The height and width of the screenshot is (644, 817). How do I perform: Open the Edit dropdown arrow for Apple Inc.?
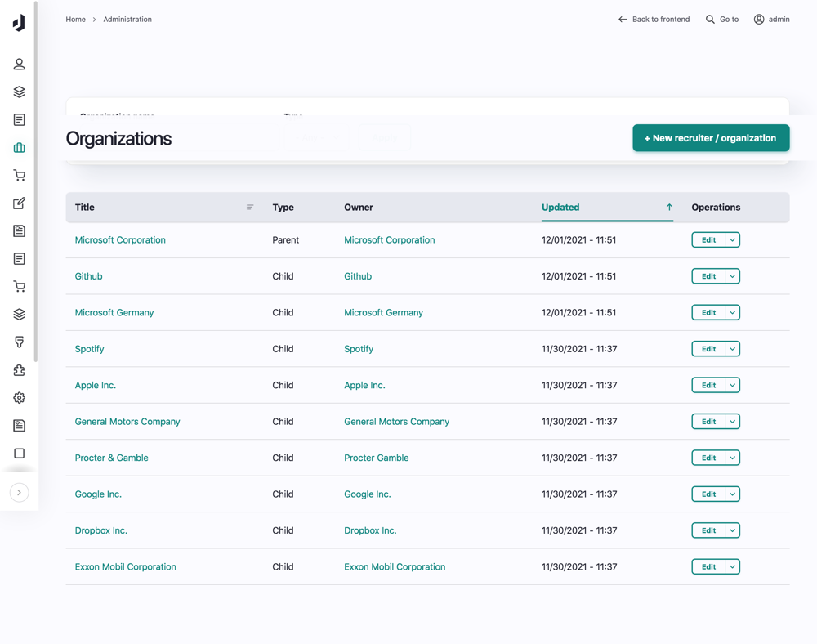732,385
